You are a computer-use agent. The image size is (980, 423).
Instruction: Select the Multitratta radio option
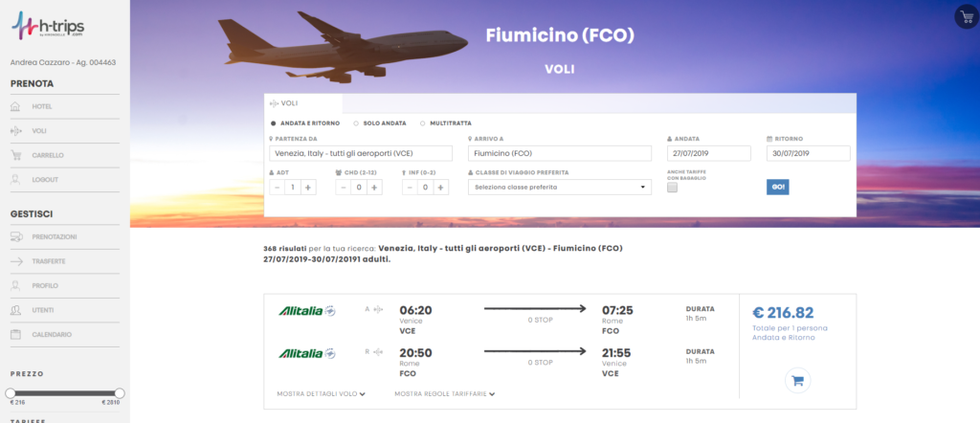click(422, 123)
